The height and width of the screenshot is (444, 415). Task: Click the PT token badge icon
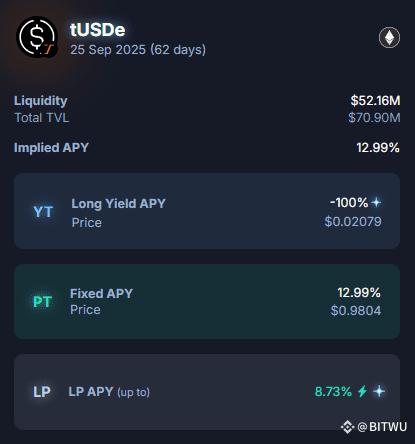(x=42, y=302)
